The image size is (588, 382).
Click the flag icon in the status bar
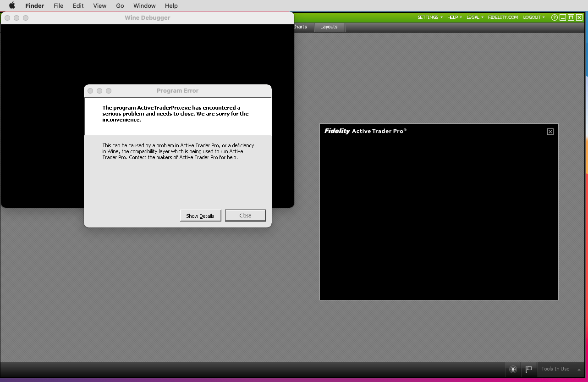528,369
